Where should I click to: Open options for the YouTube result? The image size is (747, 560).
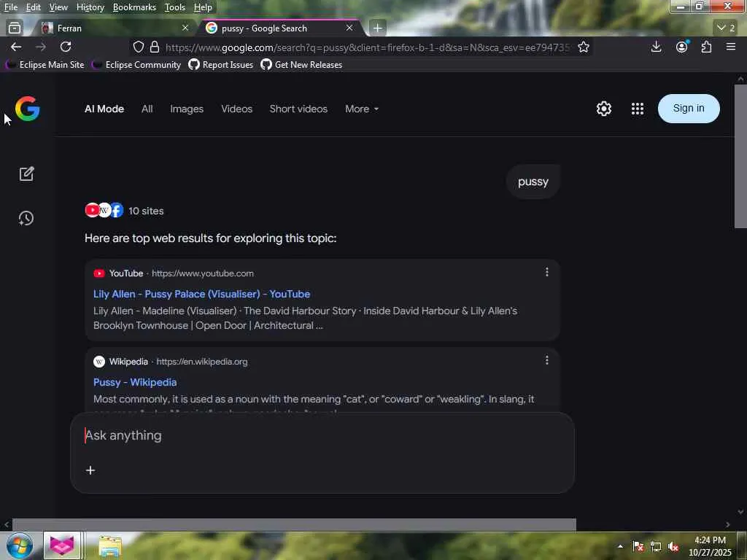pyautogui.click(x=547, y=272)
